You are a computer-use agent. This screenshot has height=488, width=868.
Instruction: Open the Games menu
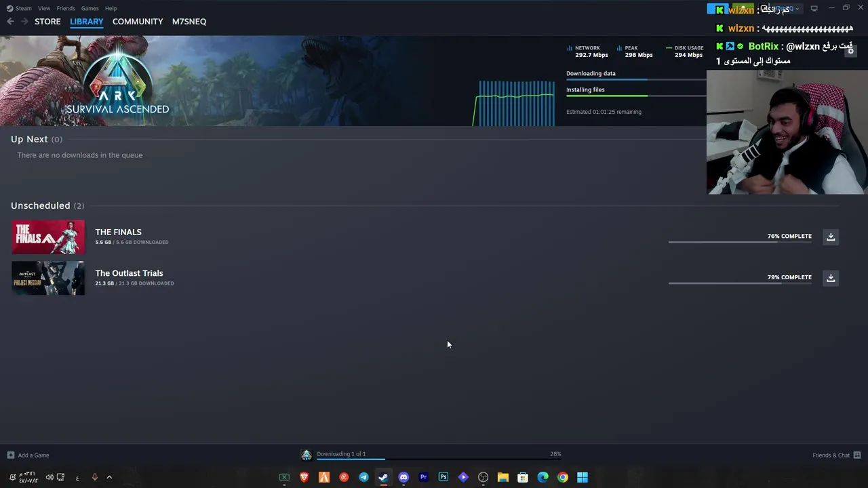click(90, 8)
